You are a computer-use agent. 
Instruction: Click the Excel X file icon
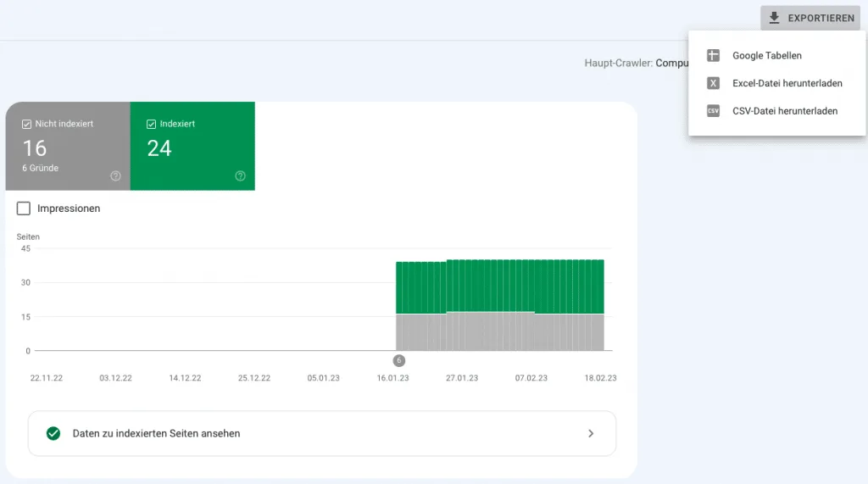pos(713,83)
